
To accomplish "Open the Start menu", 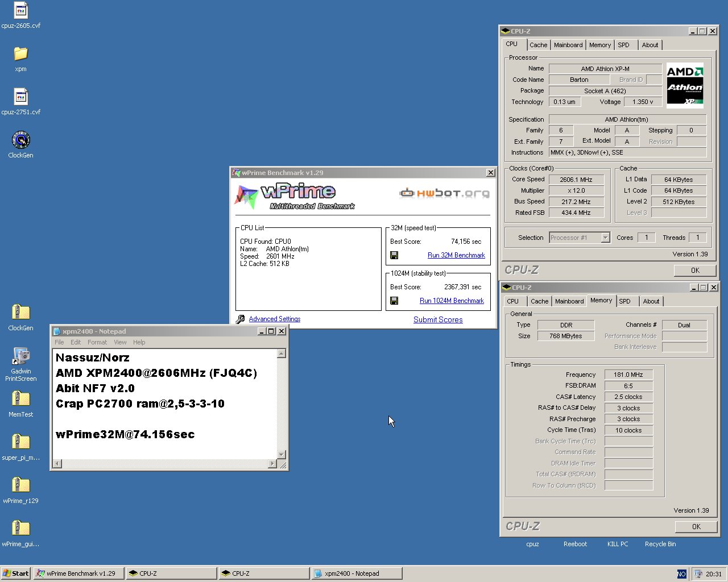I will [16, 573].
